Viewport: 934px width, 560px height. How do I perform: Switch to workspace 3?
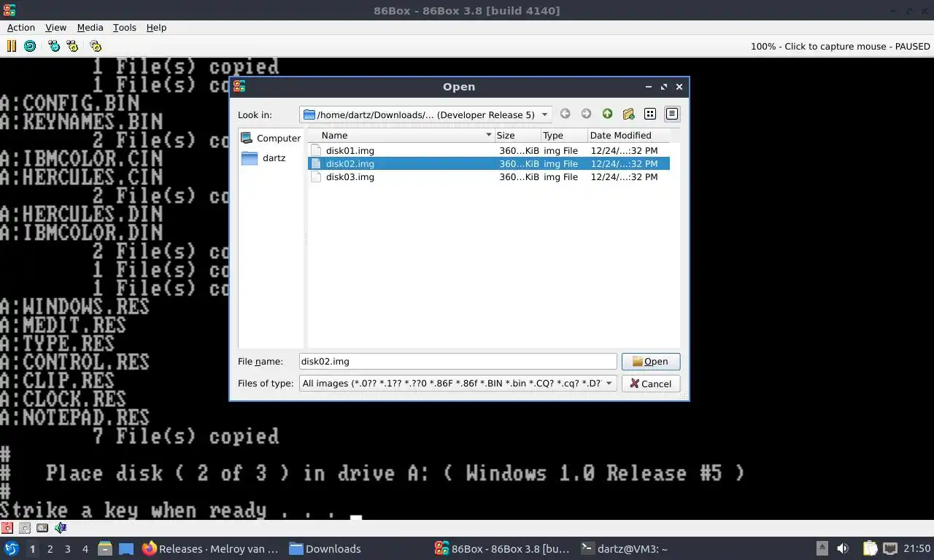68,549
